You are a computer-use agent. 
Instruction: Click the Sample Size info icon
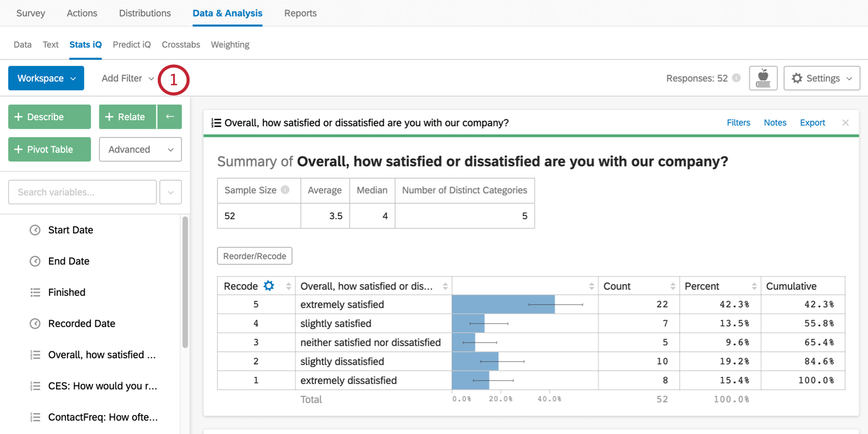click(x=285, y=190)
